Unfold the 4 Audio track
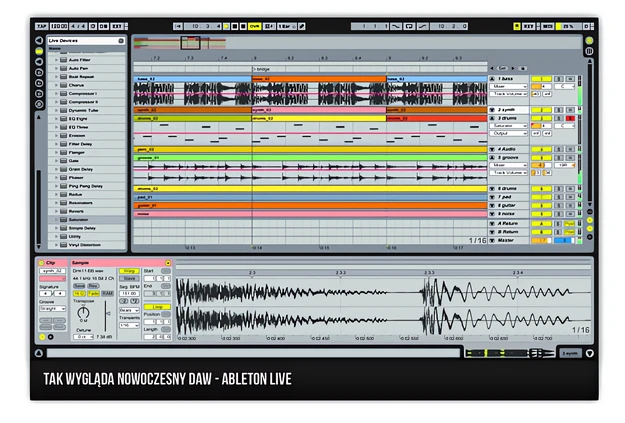The height and width of the screenshot is (423, 625). 492,149
